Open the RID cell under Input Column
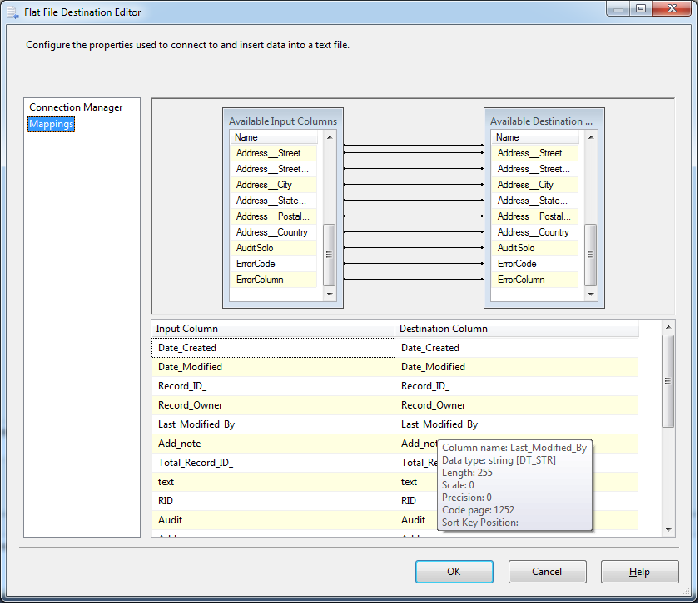The height and width of the screenshot is (605, 700). point(274,502)
